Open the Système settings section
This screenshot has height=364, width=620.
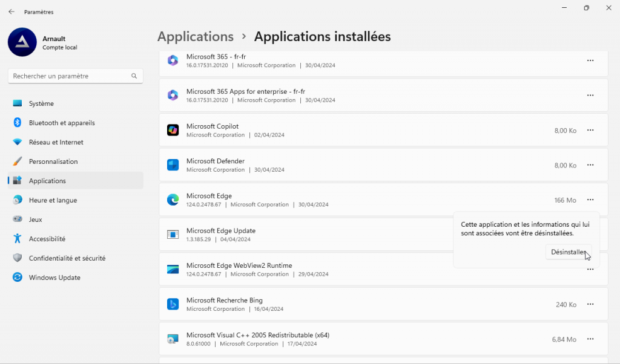[x=76, y=103]
